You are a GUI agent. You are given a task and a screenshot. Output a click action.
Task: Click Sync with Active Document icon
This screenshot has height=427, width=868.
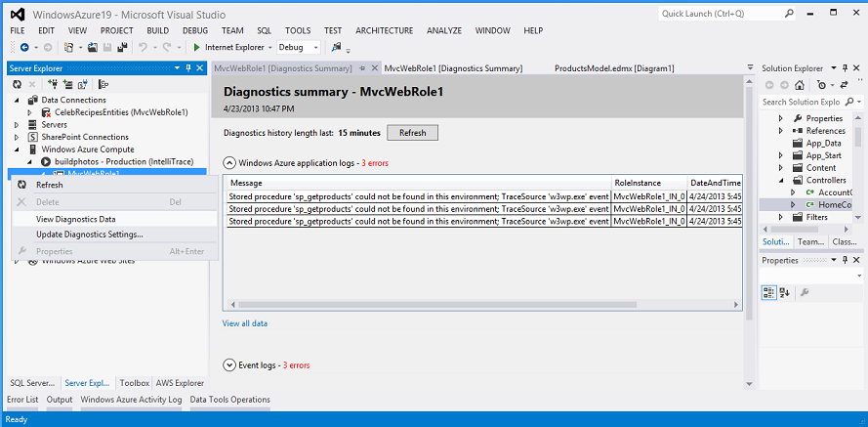(845, 85)
